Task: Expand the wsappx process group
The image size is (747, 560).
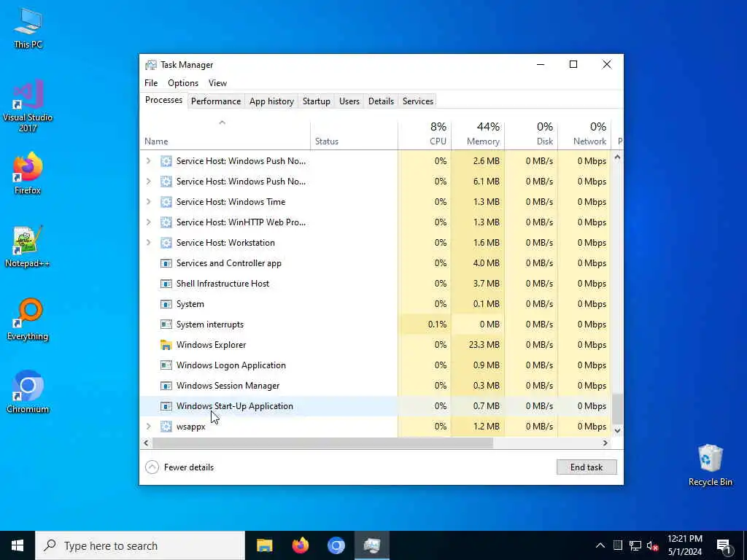Action: [x=149, y=426]
